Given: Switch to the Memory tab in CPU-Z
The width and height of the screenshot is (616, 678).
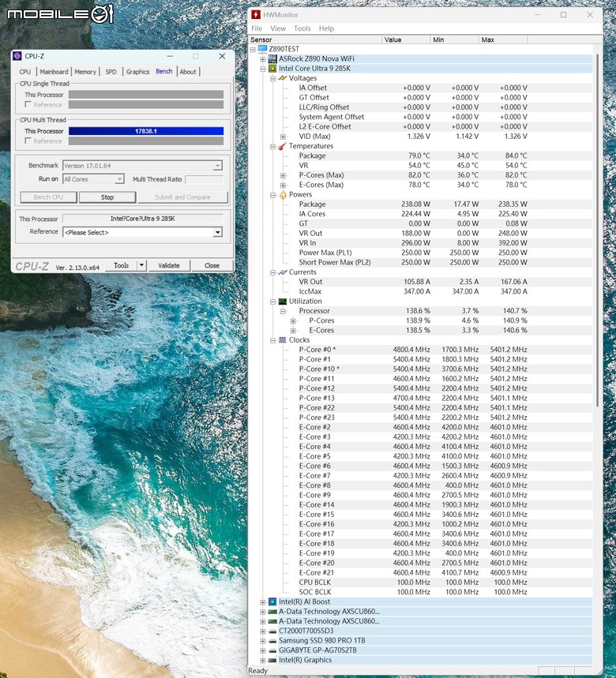Looking at the screenshot, I should 85,72.
